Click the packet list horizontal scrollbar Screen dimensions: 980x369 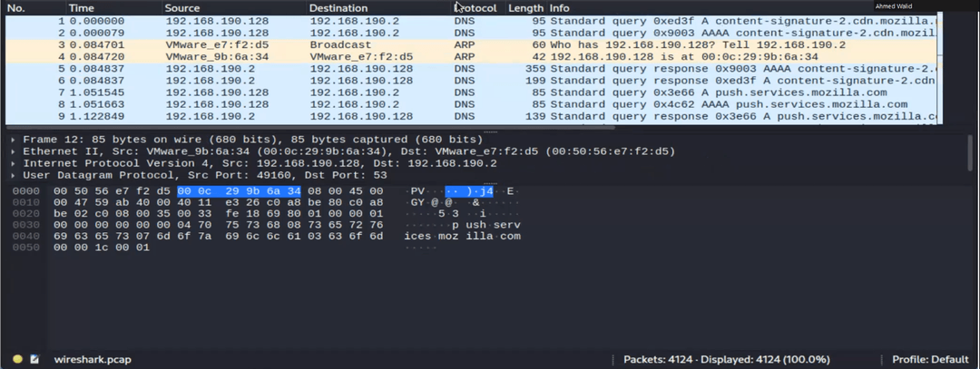(310, 127)
